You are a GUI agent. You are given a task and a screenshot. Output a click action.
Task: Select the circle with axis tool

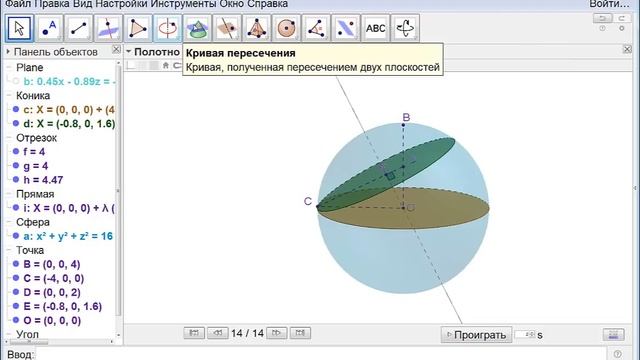click(167, 28)
